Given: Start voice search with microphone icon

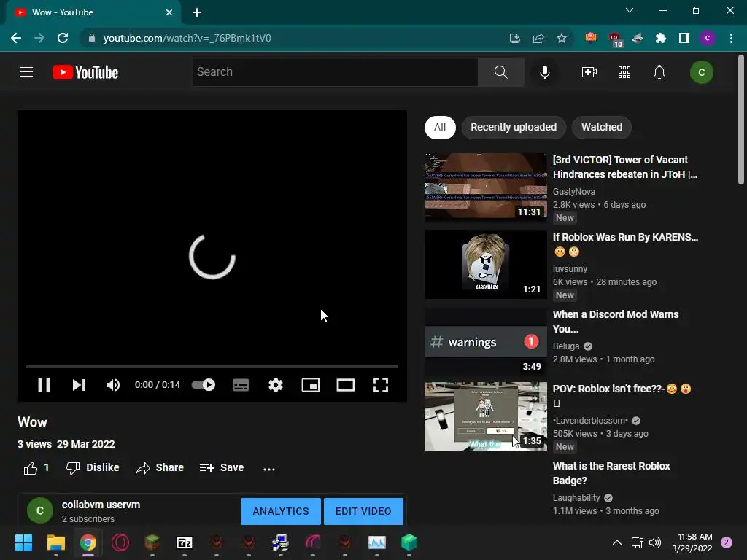Looking at the screenshot, I should pyautogui.click(x=544, y=72).
